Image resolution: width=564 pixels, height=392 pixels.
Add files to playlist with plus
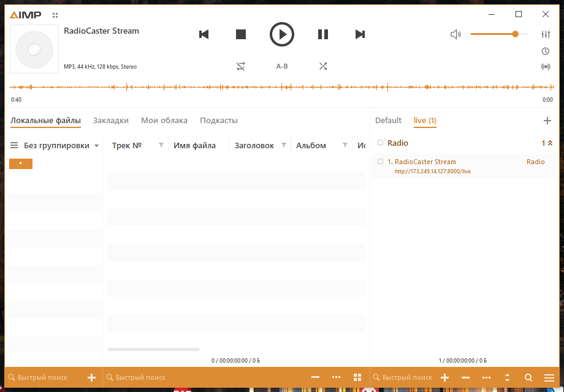pos(445,377)
